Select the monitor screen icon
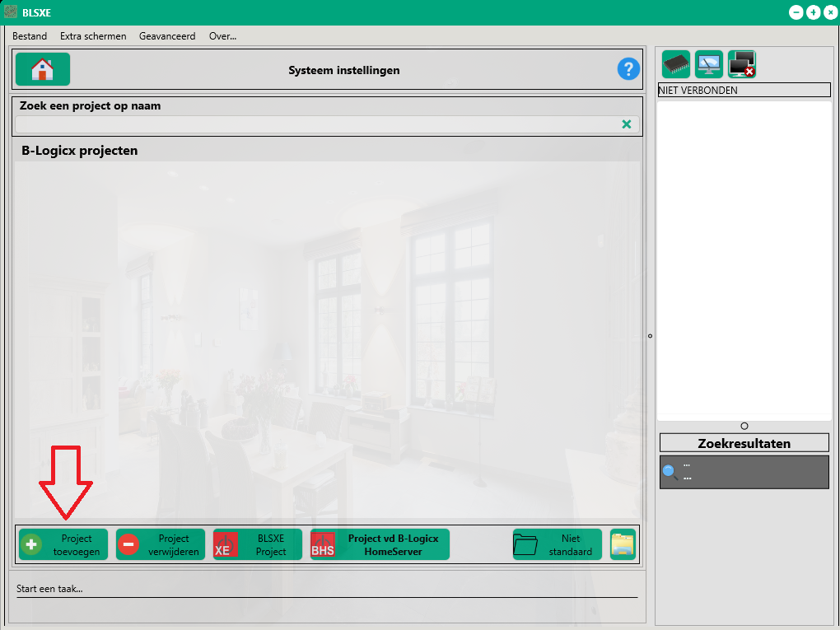The width and height of the screenshot is (840, 630). pyautogui.click(x=709, y=64)
